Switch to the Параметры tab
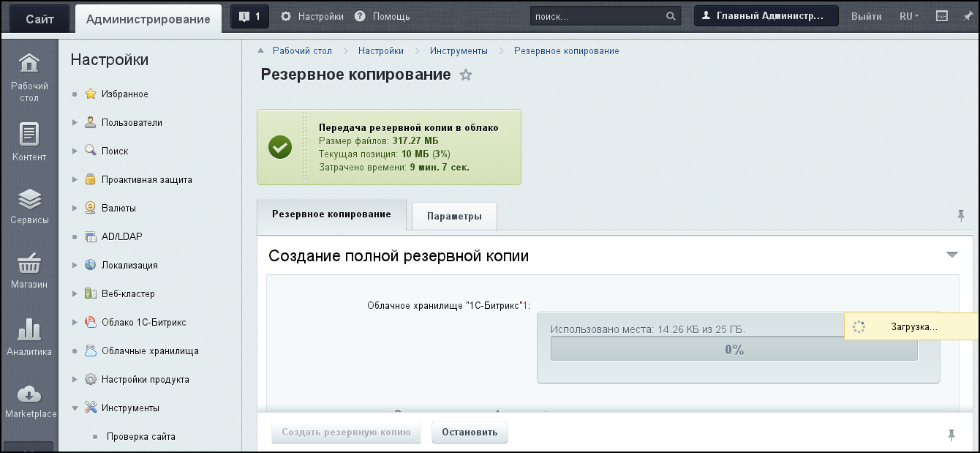This screenshot has width=980, height=453. (454, 217)
